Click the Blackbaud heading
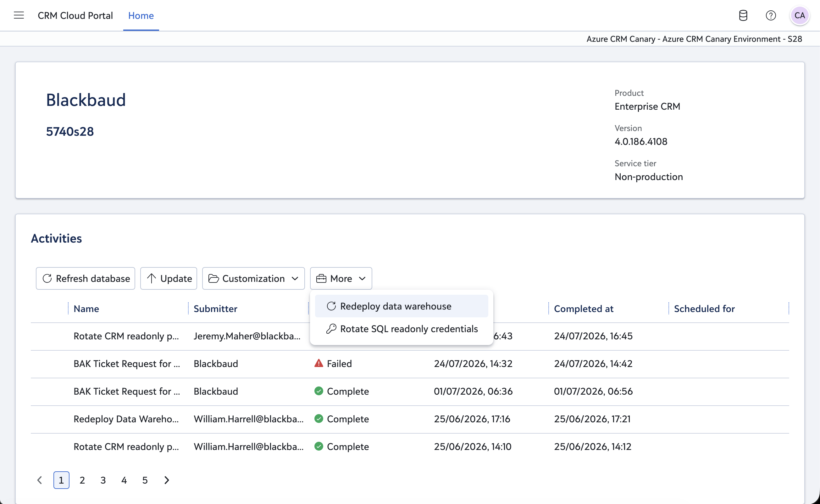820x504 pixels. pos(86,100)
